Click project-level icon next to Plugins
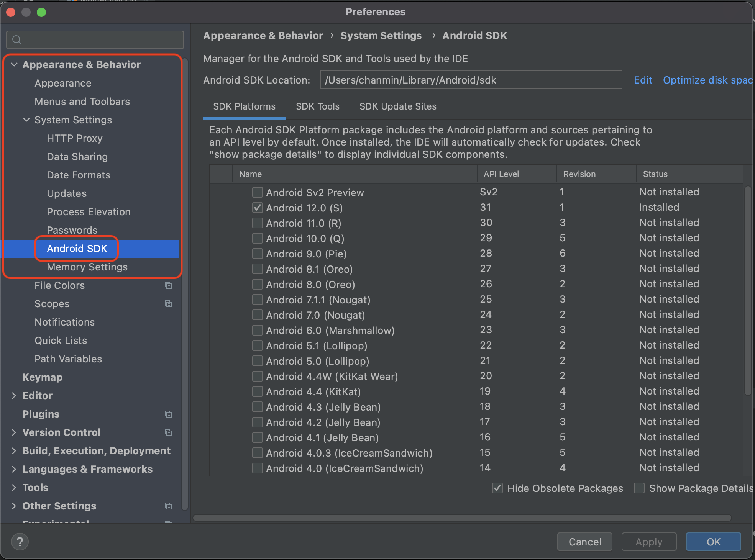Screen dimensions: 755x560 [x=168, y=414]
